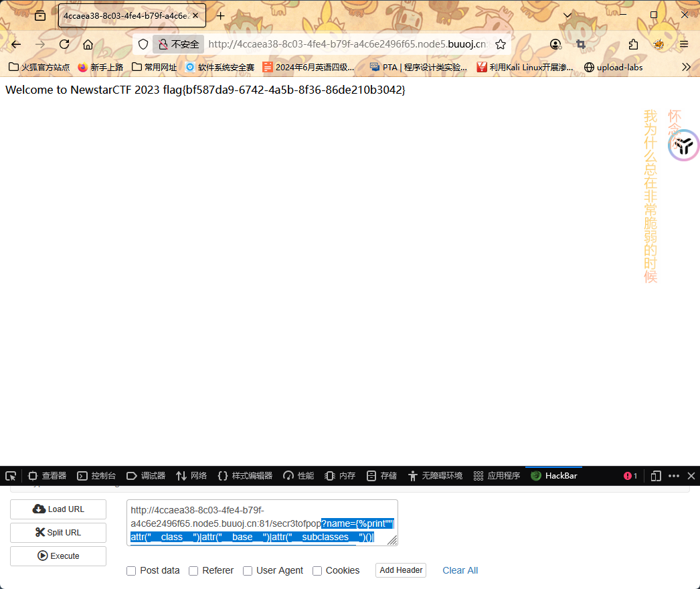Expand the list all tabs chevron
Screen dimensions: 700x589
coord(567,15)
